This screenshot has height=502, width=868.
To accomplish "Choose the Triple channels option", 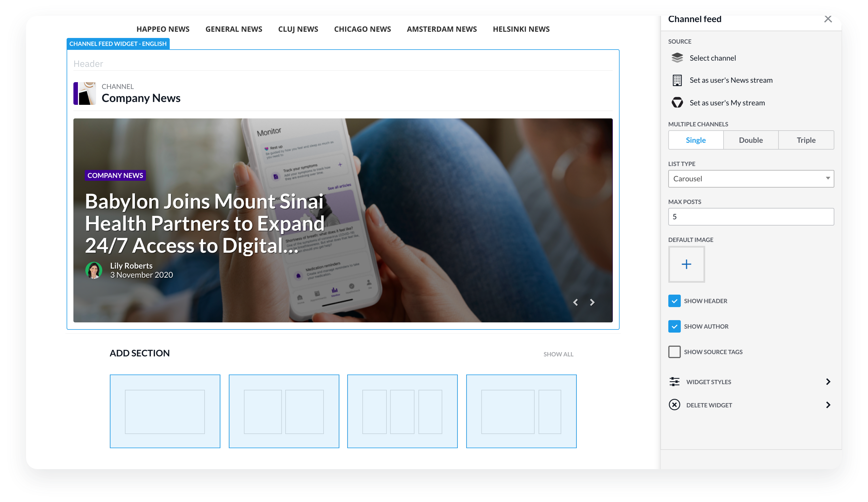I will tap(806, 140).
